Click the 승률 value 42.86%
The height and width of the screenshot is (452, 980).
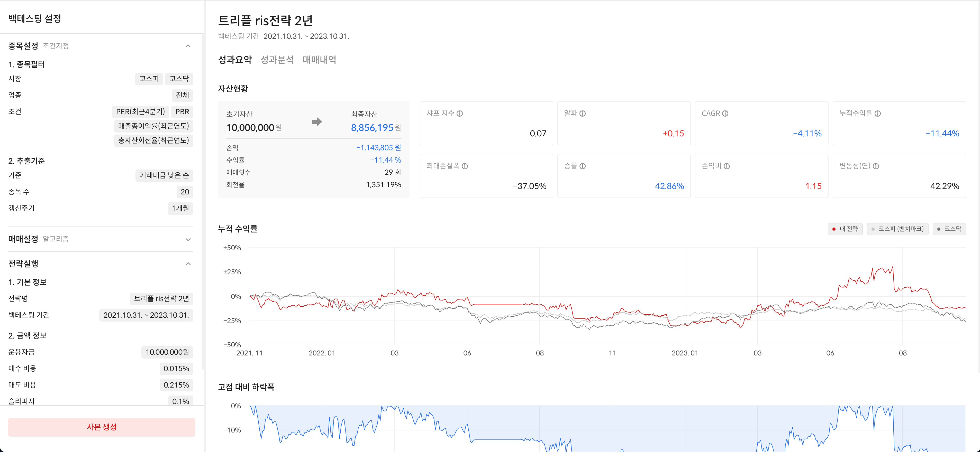click(669, 186)
